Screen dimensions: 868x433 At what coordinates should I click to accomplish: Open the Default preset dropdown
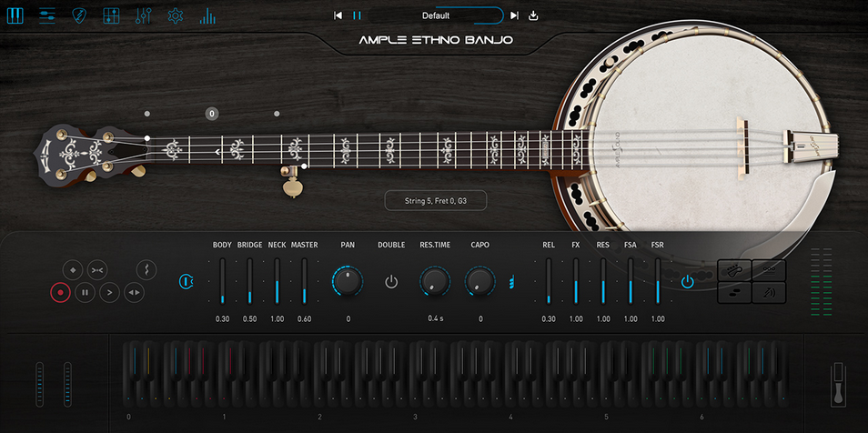pyautogui.click(x=436, y=15)
